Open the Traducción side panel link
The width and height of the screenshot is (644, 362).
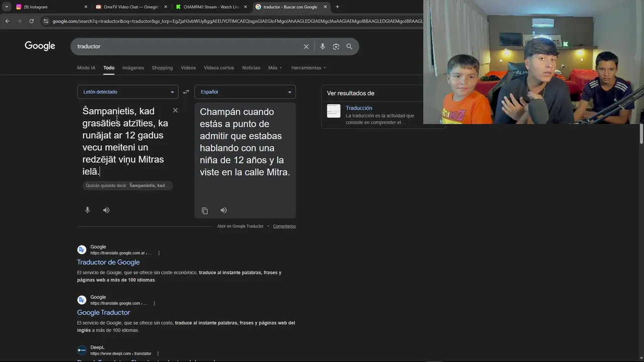pos(359,108)
